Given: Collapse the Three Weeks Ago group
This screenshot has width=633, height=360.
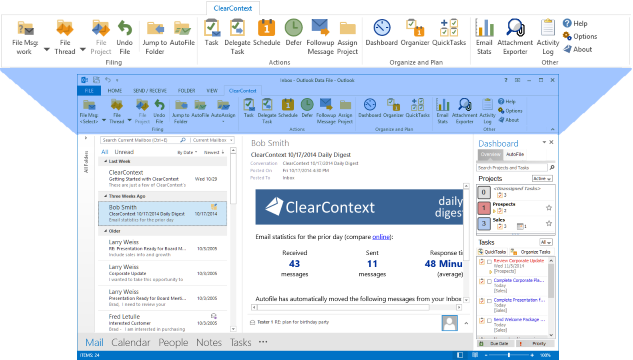Looking at the screenshot, I should tap(106, 196).
